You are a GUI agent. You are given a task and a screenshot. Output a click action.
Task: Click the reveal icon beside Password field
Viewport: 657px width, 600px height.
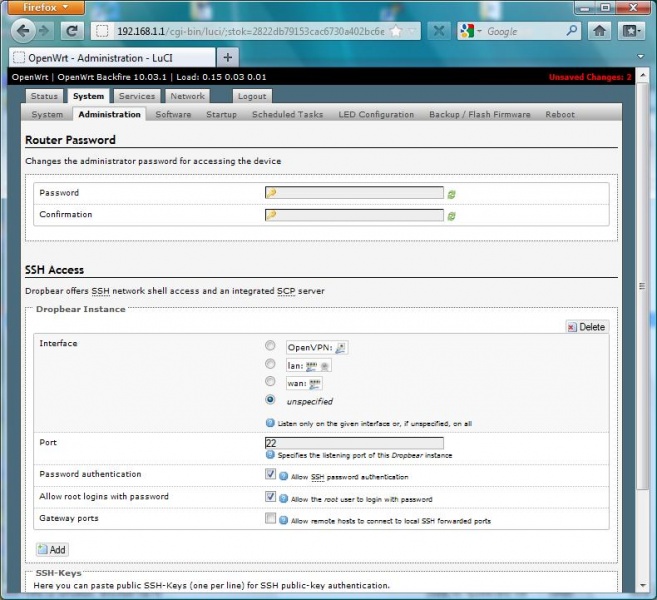point(452,193)
